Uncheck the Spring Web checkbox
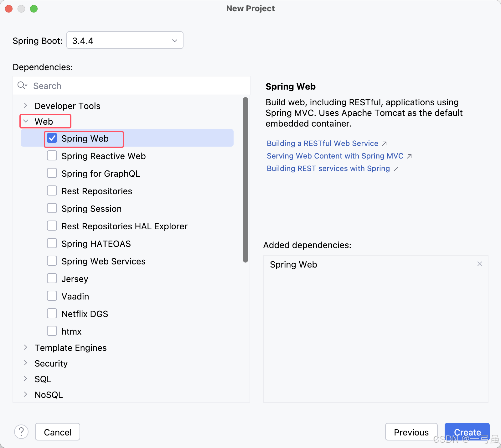This screenshot has width=501, height=448. (x=52, y=138)
